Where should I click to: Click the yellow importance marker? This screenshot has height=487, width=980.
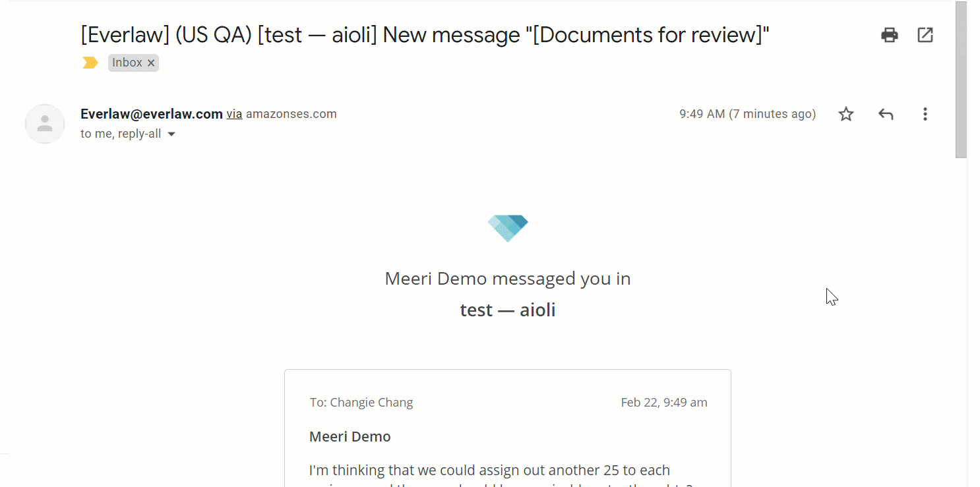coord(90,63)
